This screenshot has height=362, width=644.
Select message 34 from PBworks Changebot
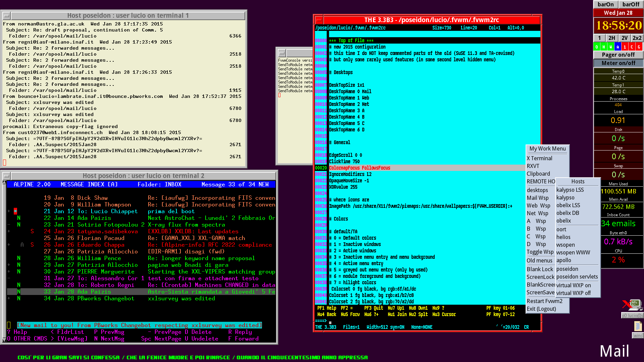click(x=141, y=298)
